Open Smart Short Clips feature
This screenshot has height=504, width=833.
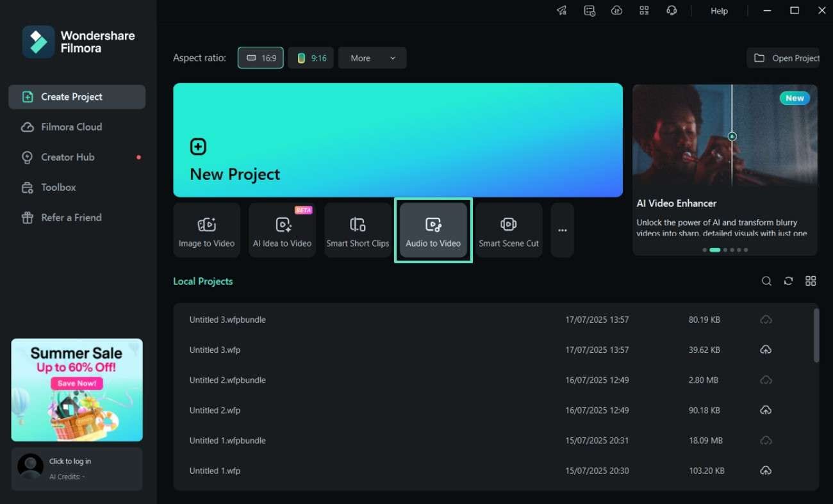358,231
